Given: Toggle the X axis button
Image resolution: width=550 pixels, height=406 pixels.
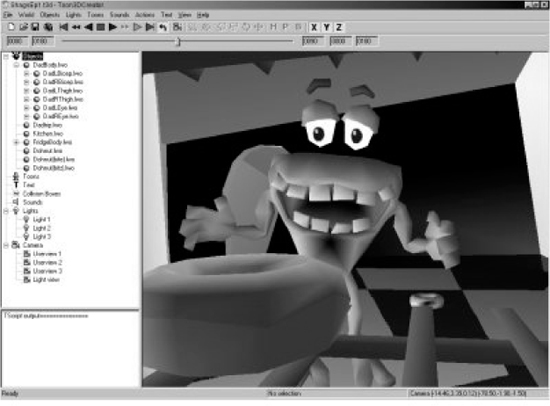Looking at the screenshot, I should (x=314, y=27).
